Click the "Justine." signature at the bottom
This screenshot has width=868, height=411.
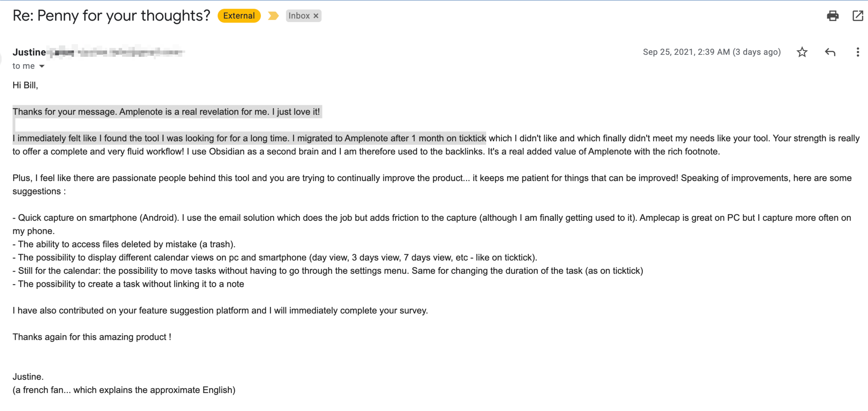[28, 377]
